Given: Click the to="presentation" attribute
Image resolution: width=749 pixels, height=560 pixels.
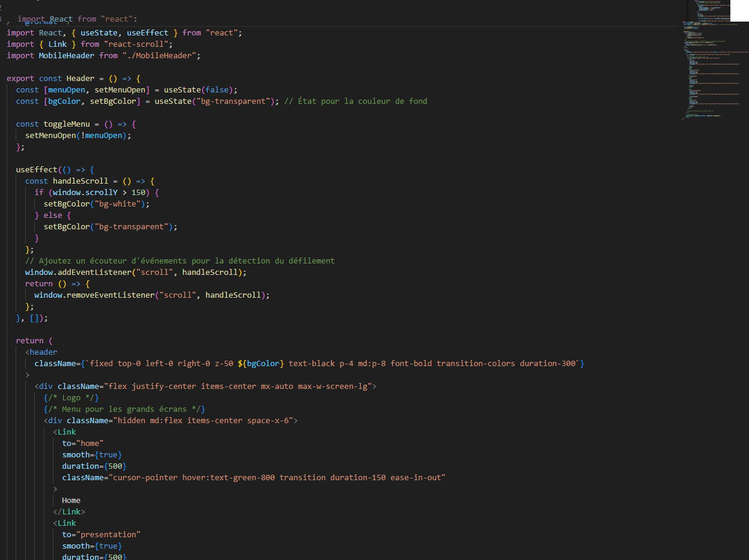Looking at the screenshot, I should point(102,534).
